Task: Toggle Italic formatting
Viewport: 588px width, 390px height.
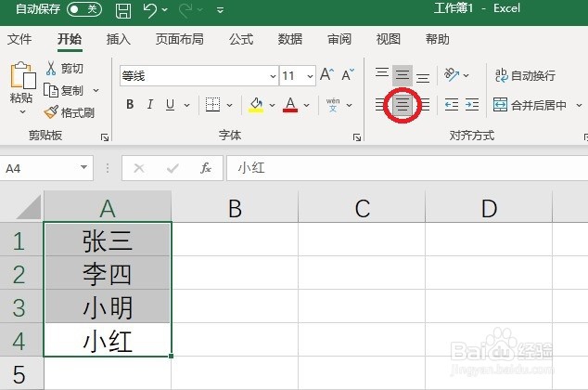Action: click(150, 104)
